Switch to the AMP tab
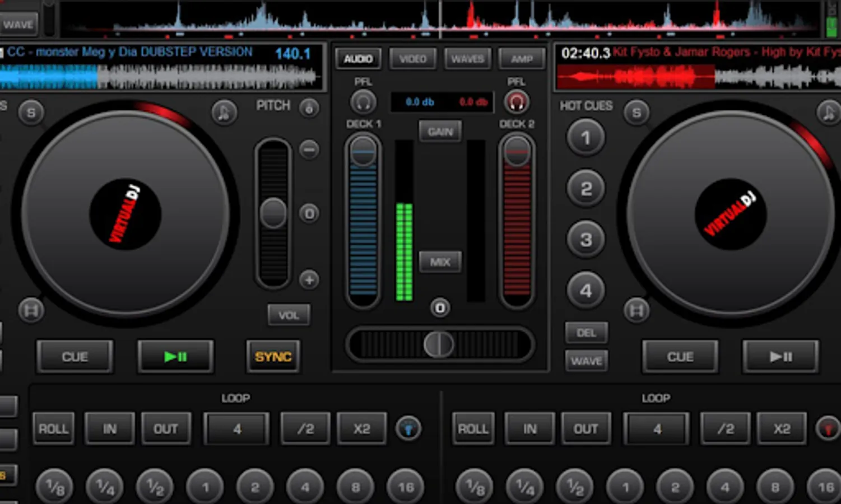Image resolution: width=841 pixels, height=504 pixels. pyautogui.click(x=522, y=59)
